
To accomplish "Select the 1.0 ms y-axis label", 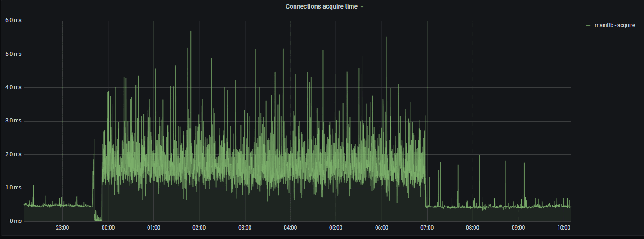I will [x=13, y=188].
